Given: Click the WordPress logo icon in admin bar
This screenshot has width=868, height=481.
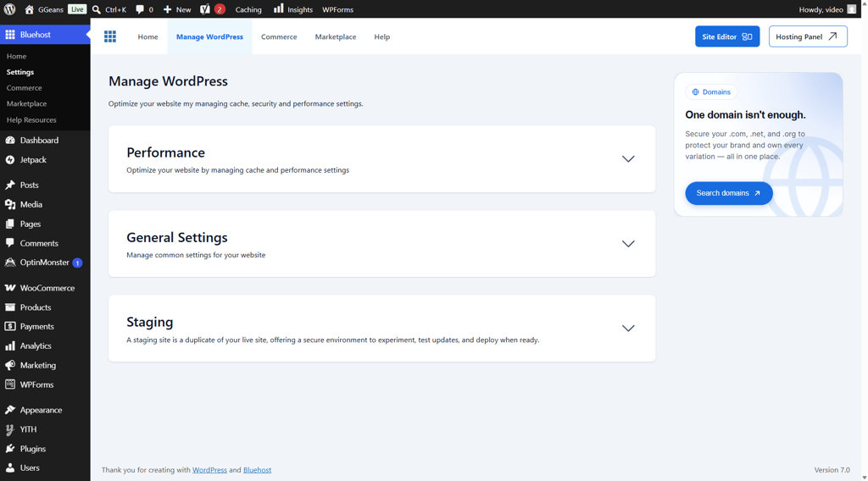Looking at the screenshot, I should (x=9, y=9).
